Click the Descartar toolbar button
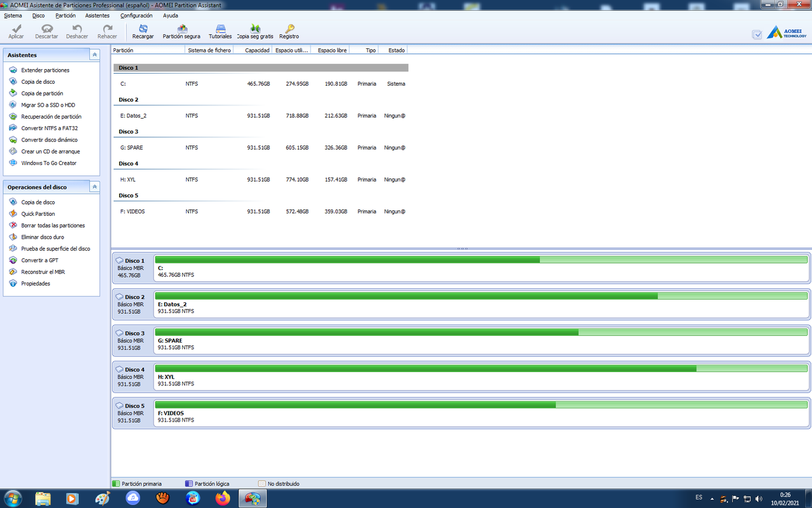Screen dimensions: 812x508 (46, 32)
